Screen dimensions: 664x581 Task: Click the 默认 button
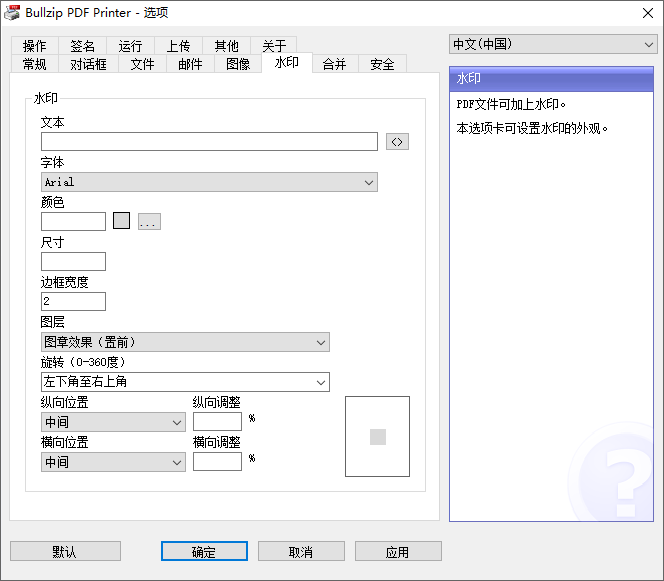pos(65,551)
